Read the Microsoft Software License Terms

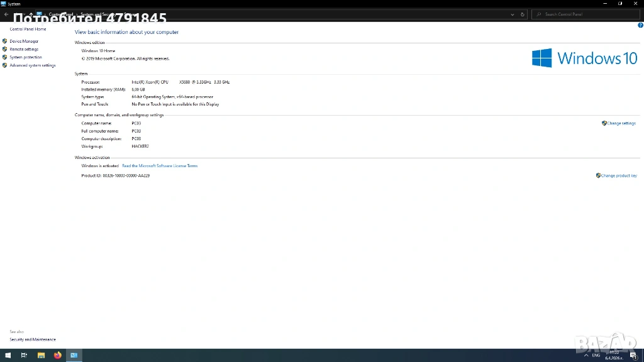click(x=160, y=166)
